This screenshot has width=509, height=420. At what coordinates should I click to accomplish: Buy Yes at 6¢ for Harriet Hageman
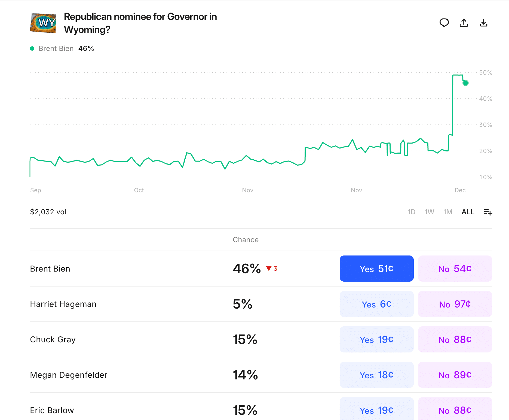click(x=376, y=304)
